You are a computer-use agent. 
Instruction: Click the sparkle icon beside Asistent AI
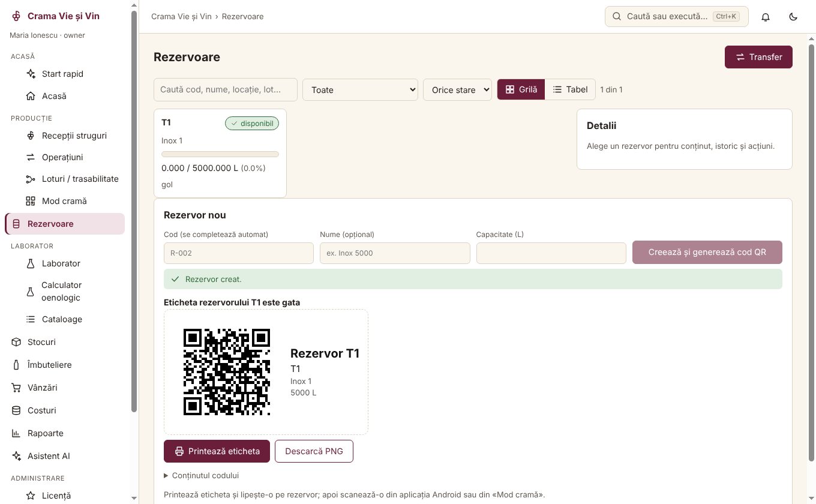[16, 456]
